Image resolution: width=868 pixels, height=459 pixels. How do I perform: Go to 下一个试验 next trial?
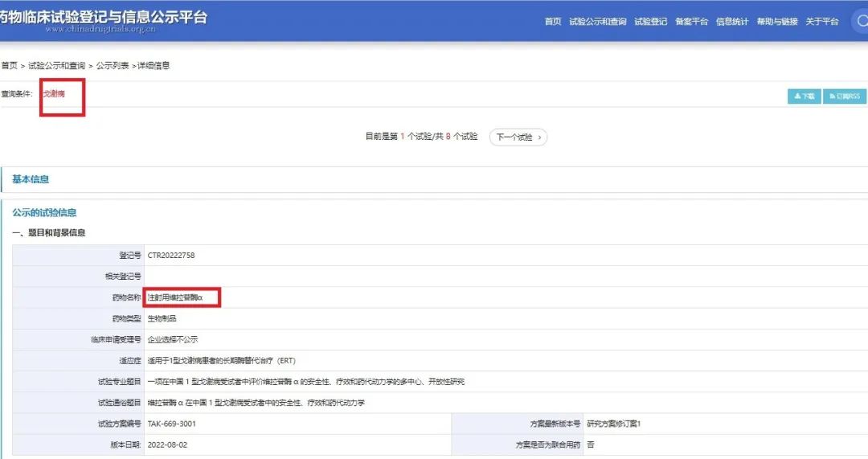(518, 137)
